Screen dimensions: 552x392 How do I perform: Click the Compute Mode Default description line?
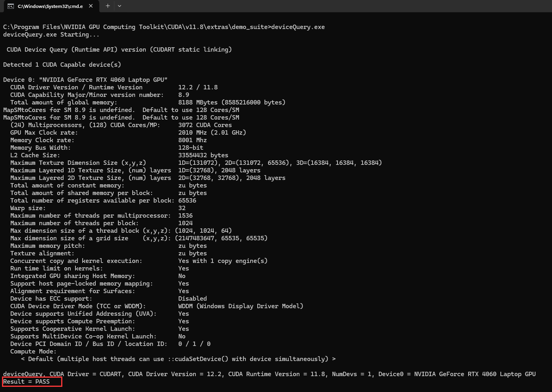point(178,359)
